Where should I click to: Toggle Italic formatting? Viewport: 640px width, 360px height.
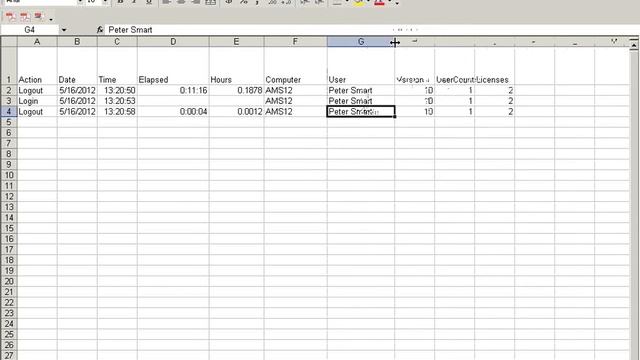134,2
